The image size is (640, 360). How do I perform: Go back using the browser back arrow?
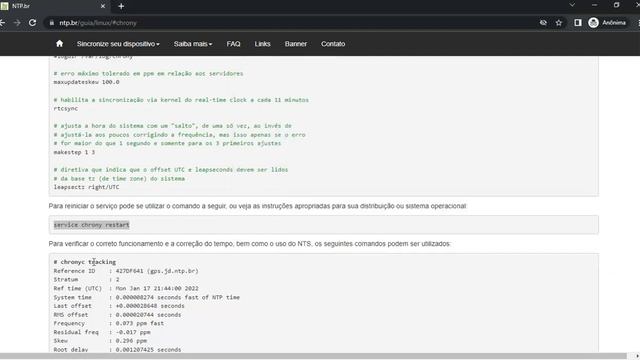(2, 23)
